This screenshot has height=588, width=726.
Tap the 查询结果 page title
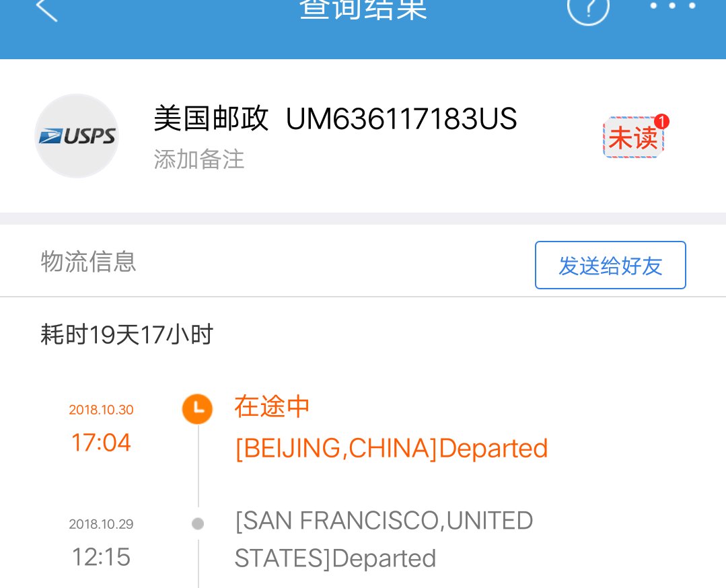coord(363,9)
